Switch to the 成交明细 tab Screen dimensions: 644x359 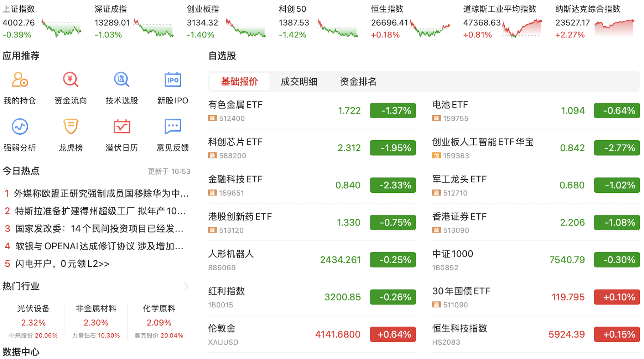tap(299, 82)
